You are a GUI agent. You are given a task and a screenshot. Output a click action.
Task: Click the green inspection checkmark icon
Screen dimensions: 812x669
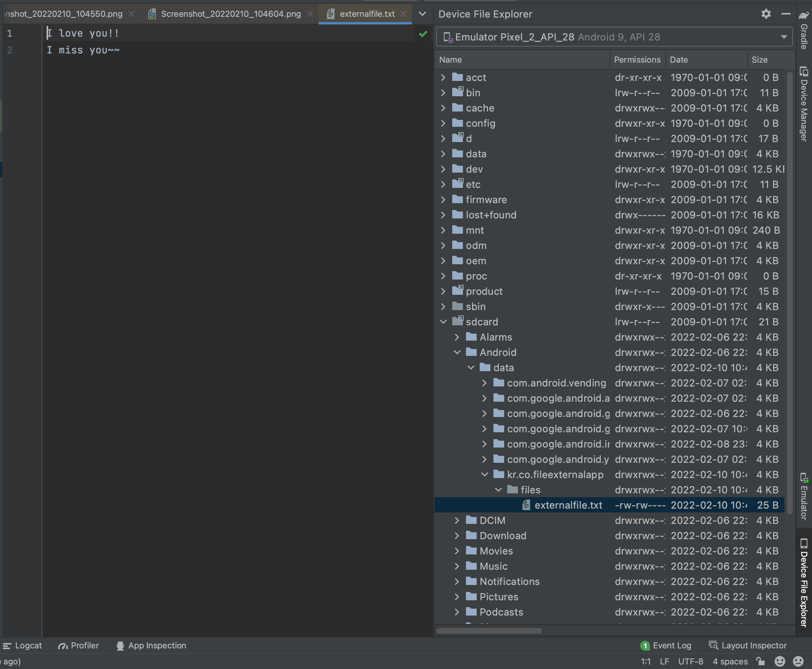(x=423, y=34)
